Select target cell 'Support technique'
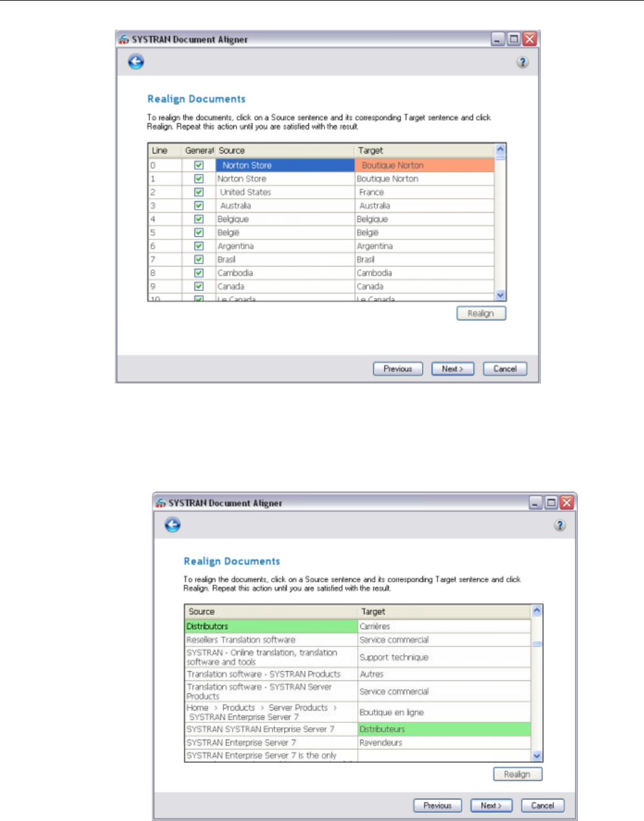Viewport: 644px width, 821px height. 444,658
